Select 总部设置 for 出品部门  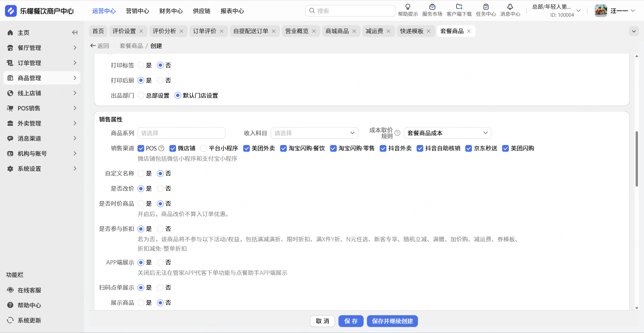[141, 95]
